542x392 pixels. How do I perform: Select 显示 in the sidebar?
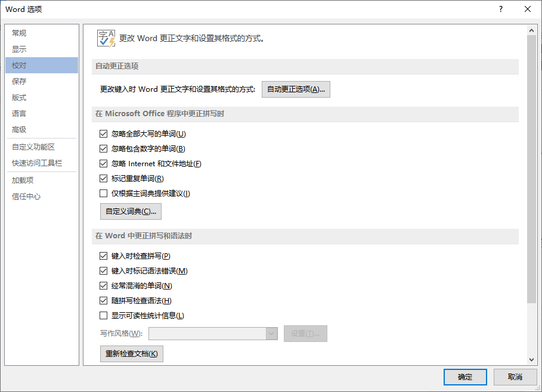tap(42, 49)
